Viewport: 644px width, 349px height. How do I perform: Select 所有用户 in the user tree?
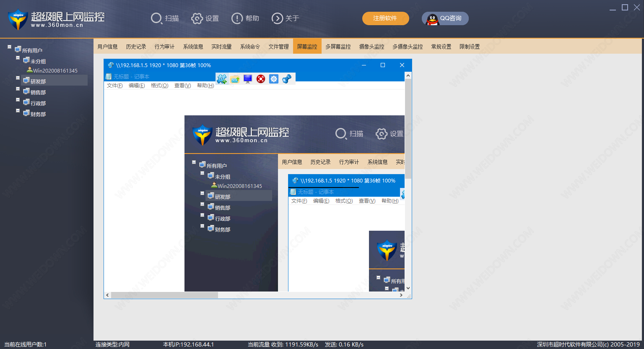coord(32,50)
